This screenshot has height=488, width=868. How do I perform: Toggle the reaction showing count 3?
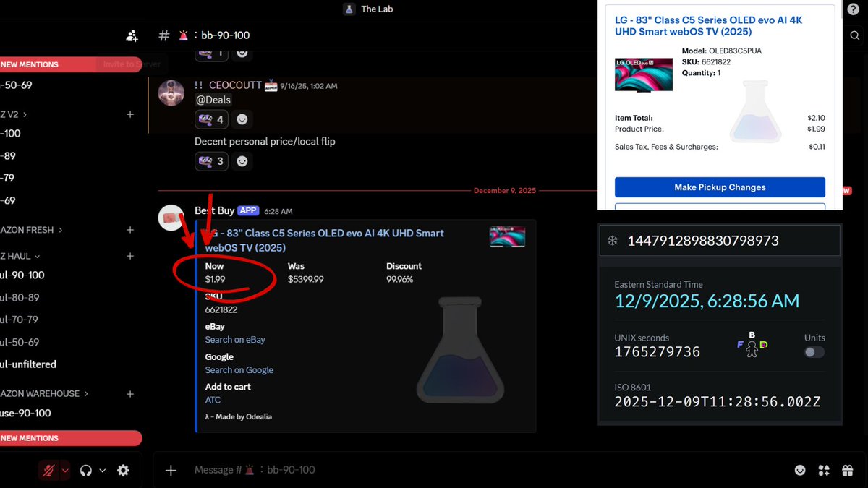[x=211, y=161]
